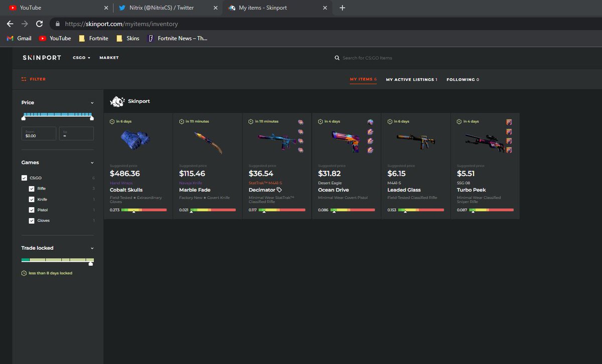Screen dimensions: 602x364
Task: Click the top sticker on Ocean Drive card
Action: coord(370,122)
